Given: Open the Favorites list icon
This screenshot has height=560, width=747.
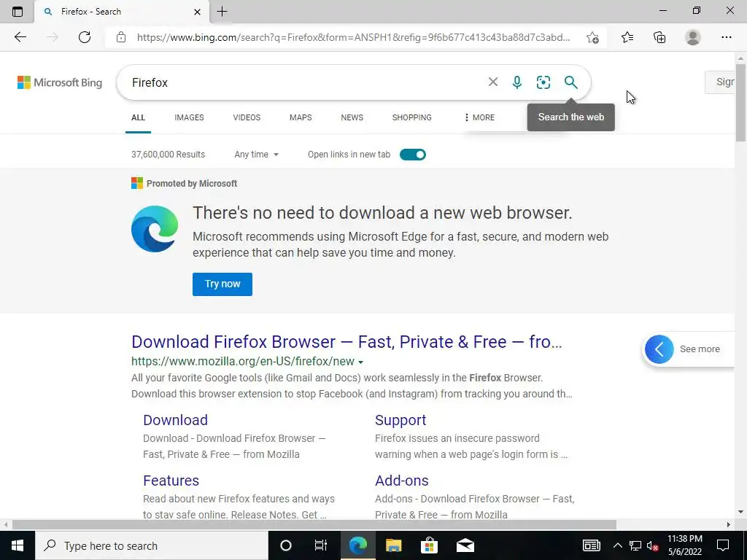Looking at the screenshot, I should click(627, 37).
